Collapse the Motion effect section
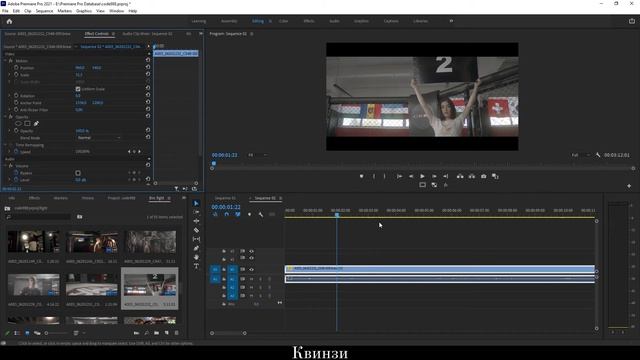The height and width of the screenshot is (360, 640). coord(5,61)
